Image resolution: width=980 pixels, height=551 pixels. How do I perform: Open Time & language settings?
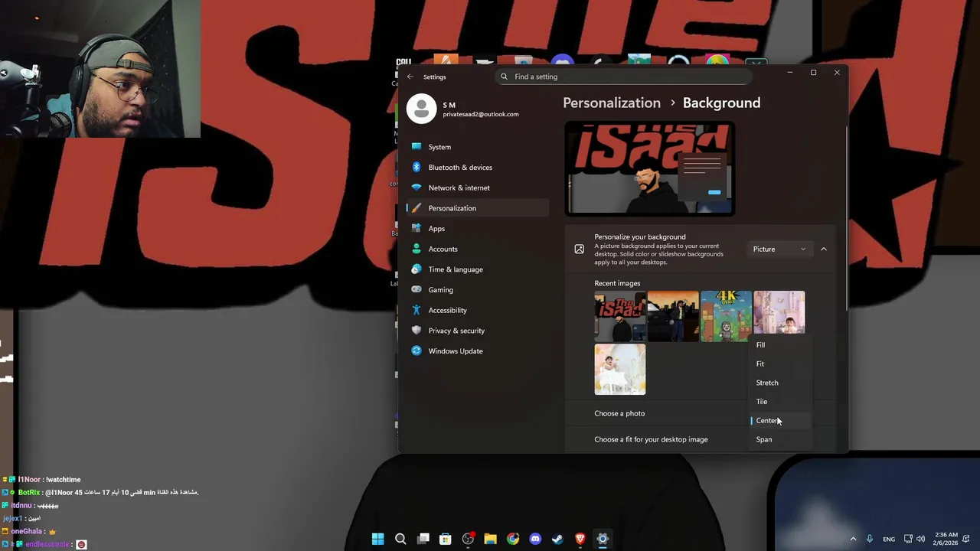(x=478, y=269)
